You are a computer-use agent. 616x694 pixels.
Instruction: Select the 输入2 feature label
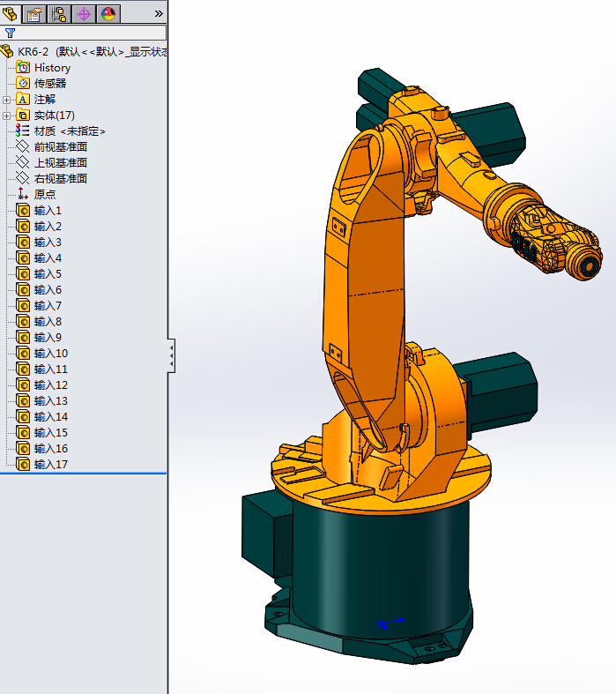48,227
